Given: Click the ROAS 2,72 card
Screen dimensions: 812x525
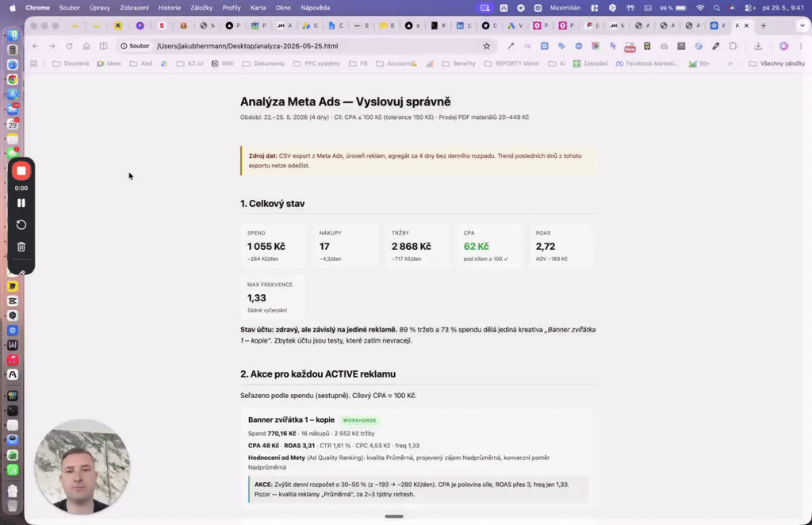Looking at the screenshot, I should 562,246.
